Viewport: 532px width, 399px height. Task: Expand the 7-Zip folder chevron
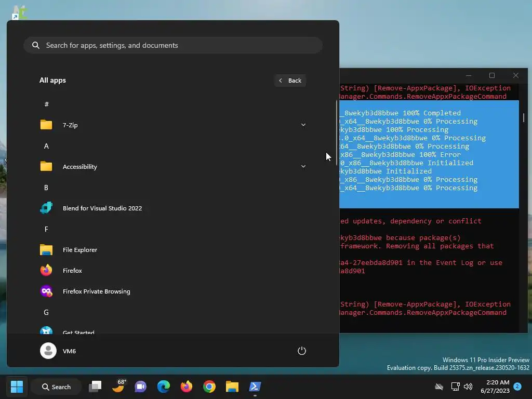tap(303, 125)
